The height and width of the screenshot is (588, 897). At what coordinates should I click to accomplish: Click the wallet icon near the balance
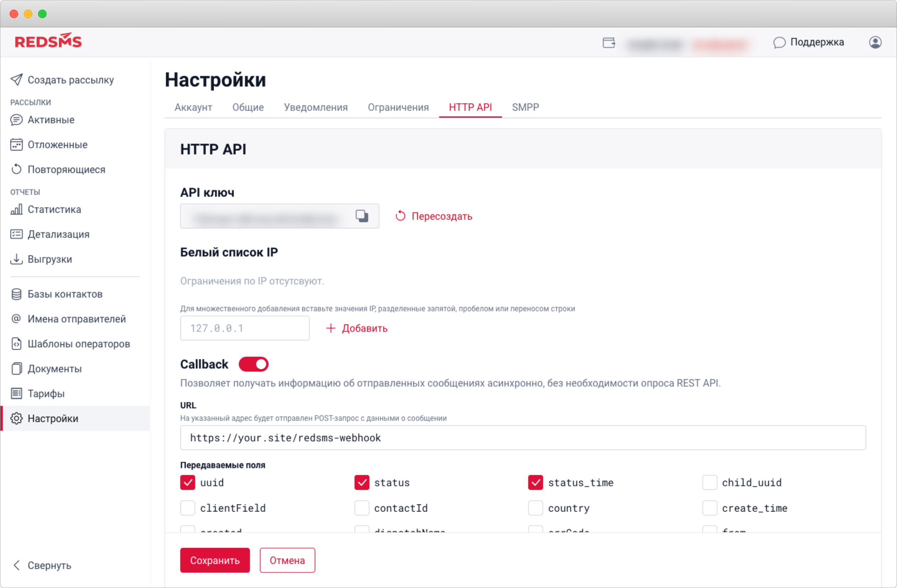pyautogui.click(x=609, y=43)
